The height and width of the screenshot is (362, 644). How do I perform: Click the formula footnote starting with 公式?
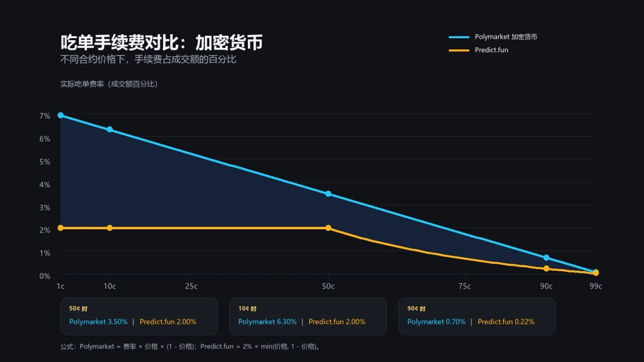tap(191, 346)
